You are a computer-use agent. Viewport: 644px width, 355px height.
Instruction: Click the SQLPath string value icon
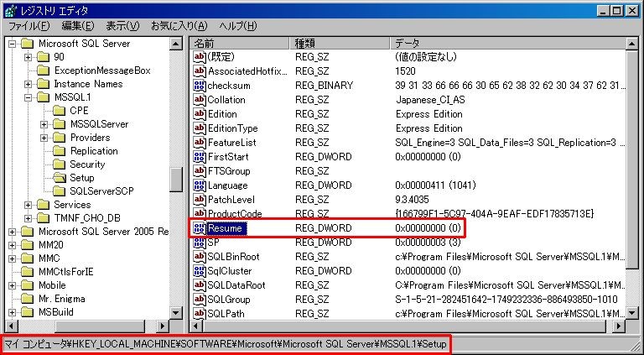pyautogui.click(x=200, y=314)
